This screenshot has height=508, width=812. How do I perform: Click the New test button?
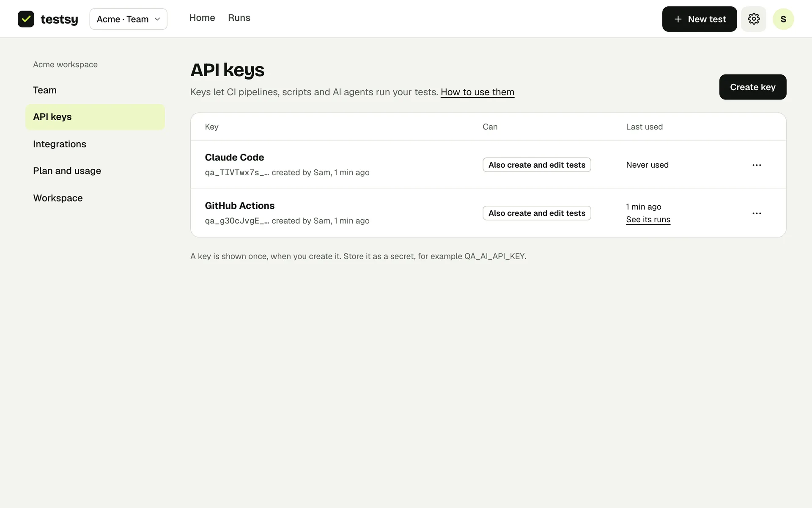click(x=700, y=19)
